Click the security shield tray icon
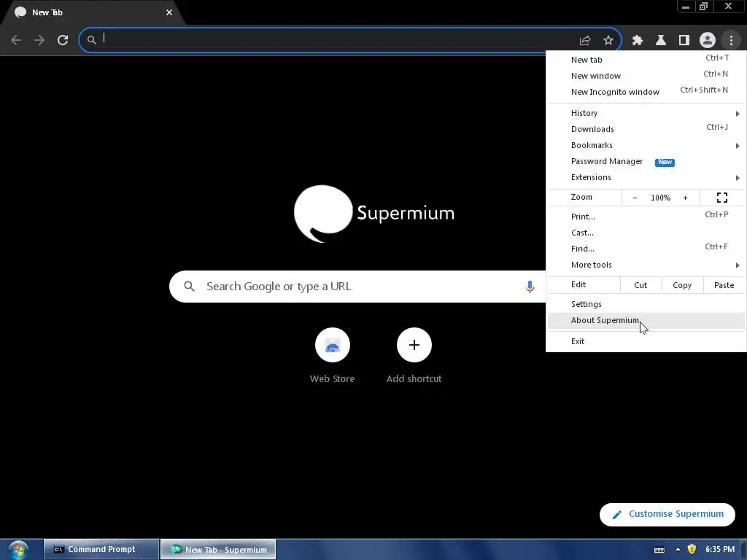This screenshot has width=747, height=560. (x=692, y=550)
